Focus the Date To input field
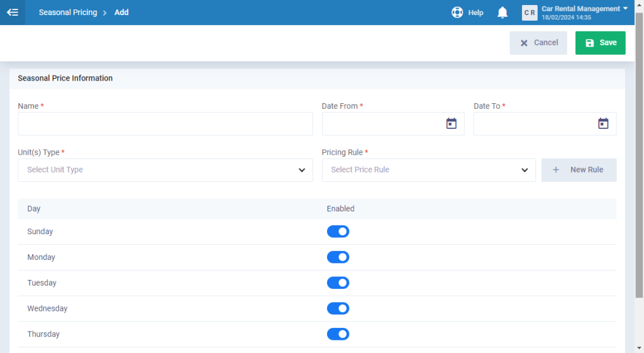The width and height of the screenshot is (644, 353). (545, 124)
